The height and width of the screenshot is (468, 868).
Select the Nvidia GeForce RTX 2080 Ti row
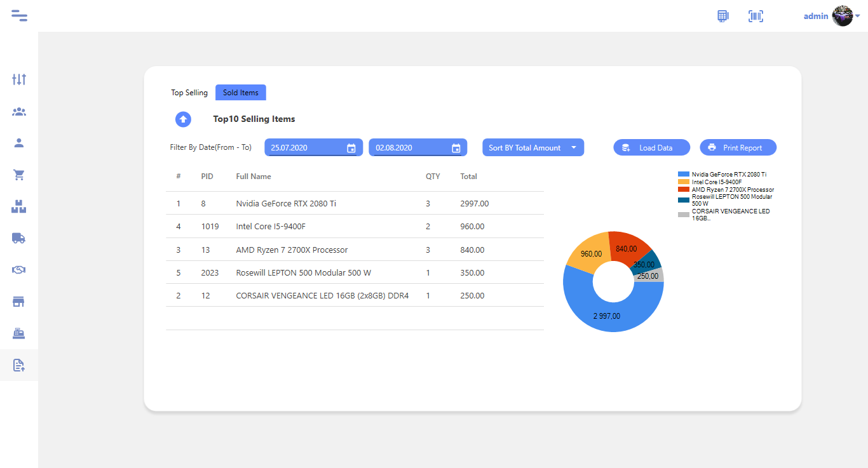coord(355,204)
